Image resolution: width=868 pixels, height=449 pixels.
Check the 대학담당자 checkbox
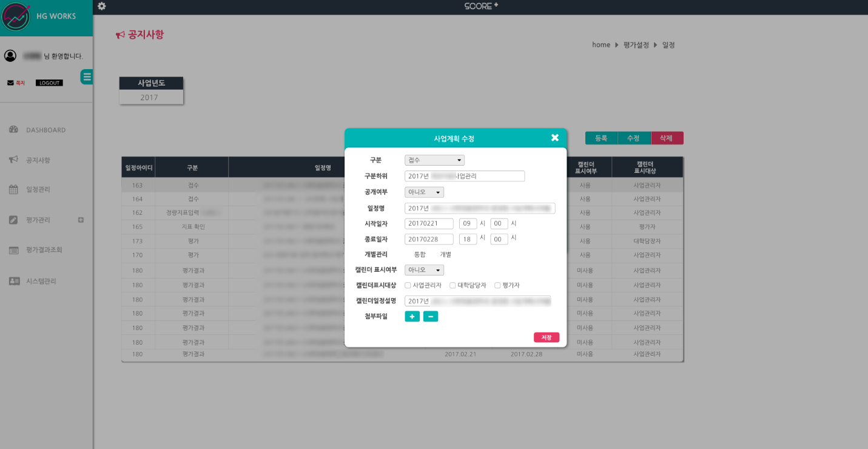(453, 285)
